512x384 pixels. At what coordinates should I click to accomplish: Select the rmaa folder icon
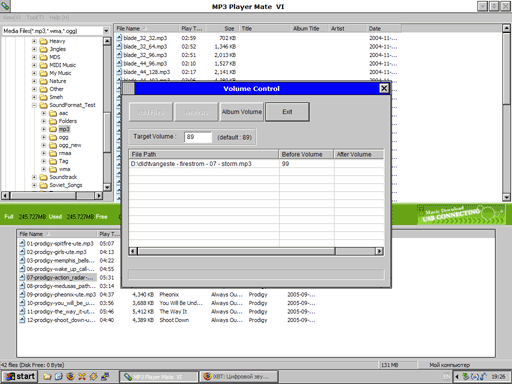pos(53,153)
